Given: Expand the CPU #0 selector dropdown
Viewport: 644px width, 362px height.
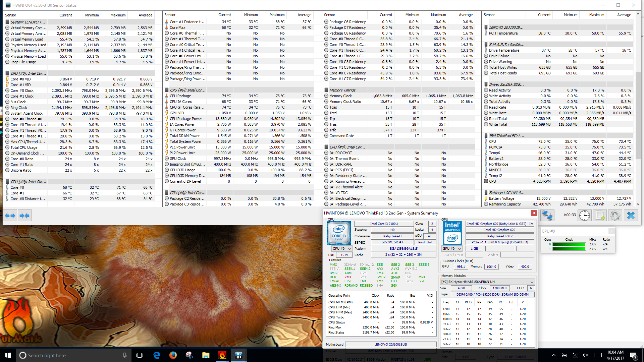Looking at the screenshot, I should (341, 249).
